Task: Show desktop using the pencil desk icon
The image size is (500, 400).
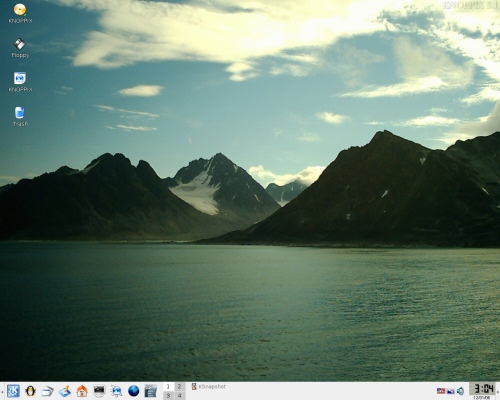Action: tap(65, 391)
